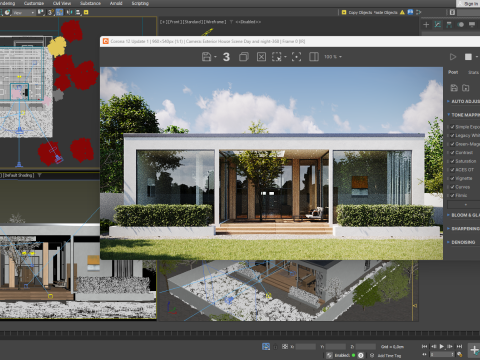This screenshot has height=360, width=480.
Task: Open Motion tab circle icon
Action: point(461,25)
